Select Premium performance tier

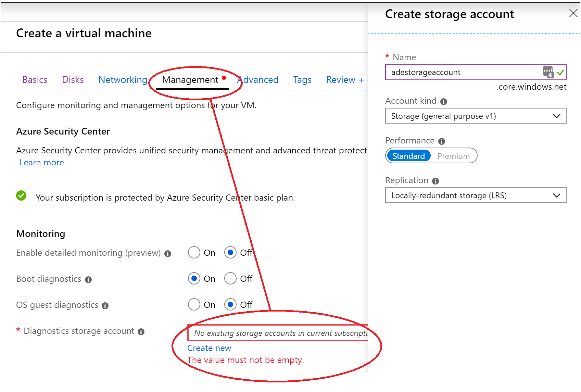(454, 156)
